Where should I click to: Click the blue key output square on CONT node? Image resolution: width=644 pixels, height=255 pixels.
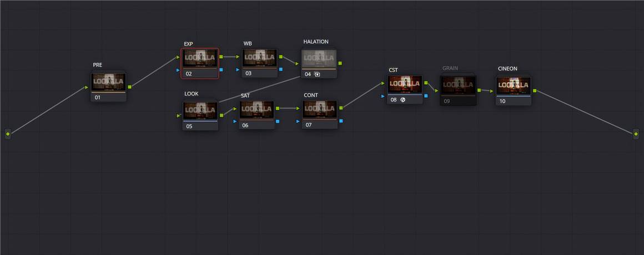[x=340, y=121]
